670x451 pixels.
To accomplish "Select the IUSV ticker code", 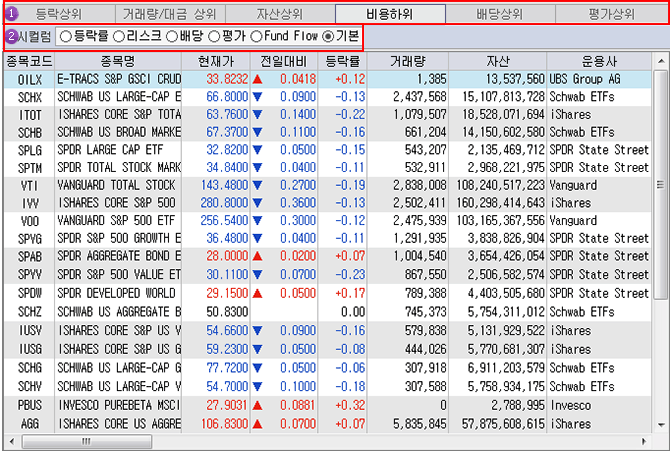I will [x=30, y=330].
